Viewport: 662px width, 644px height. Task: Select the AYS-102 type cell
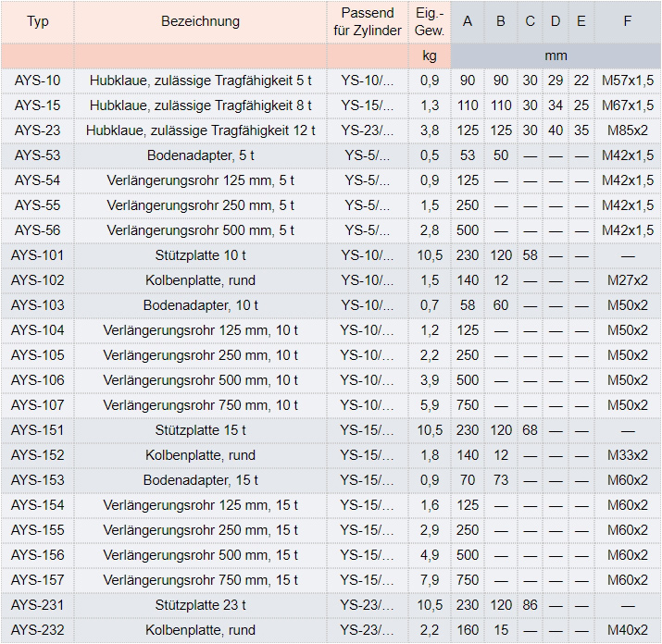[38, 280]
